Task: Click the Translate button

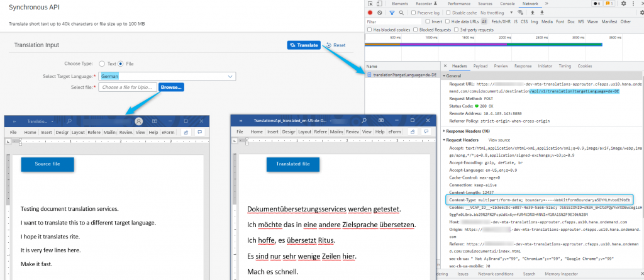Action: tap(304, 45)
